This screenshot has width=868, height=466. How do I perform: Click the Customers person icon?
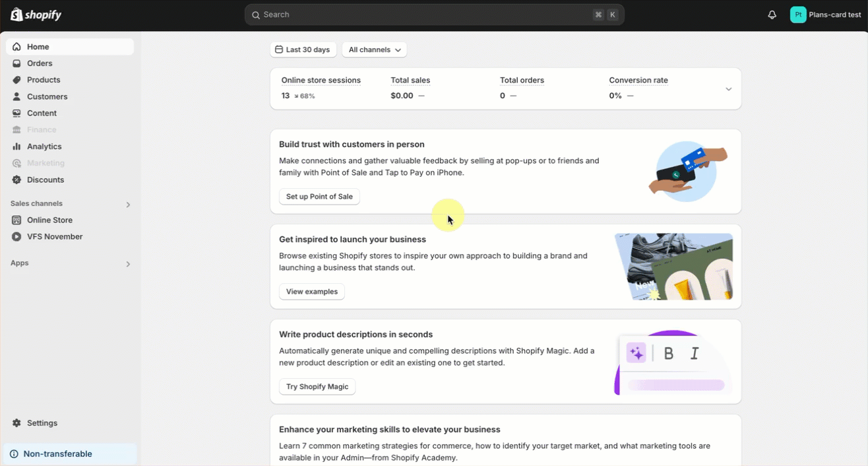(x=16, y=96)
